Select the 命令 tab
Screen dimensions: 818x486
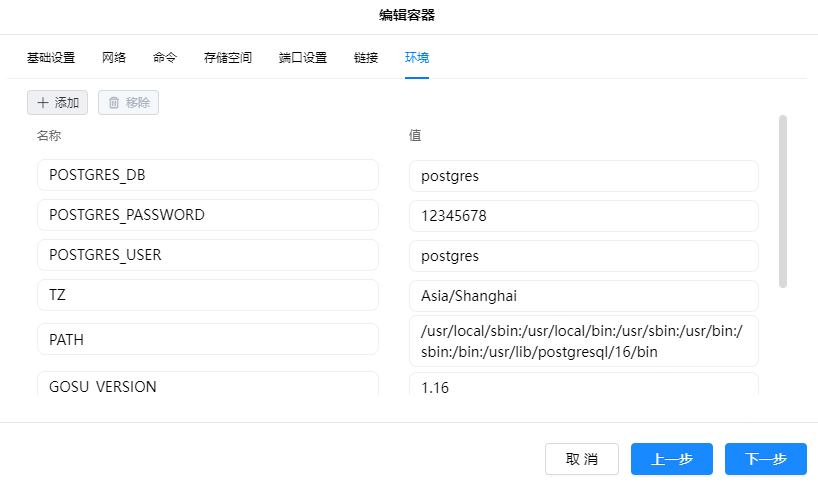click(165, 57)
